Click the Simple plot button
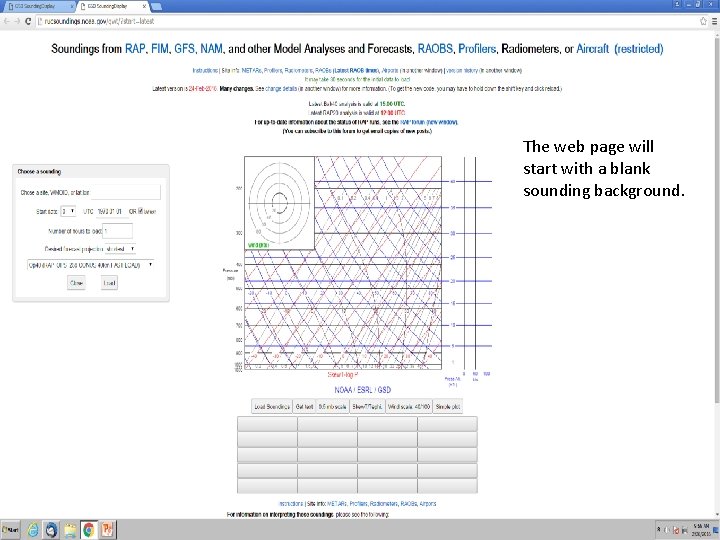 coord(448,406)
